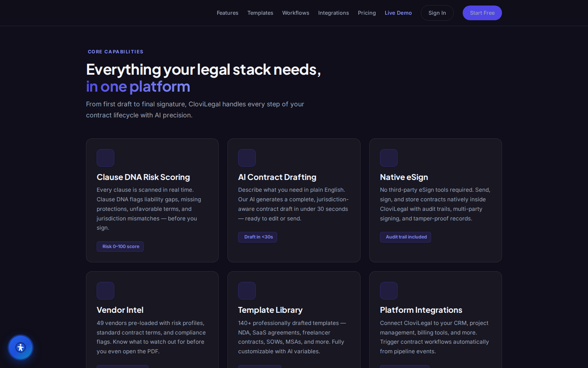
Task: Select Integrations in the navigation bar
Action: point(334,13)
